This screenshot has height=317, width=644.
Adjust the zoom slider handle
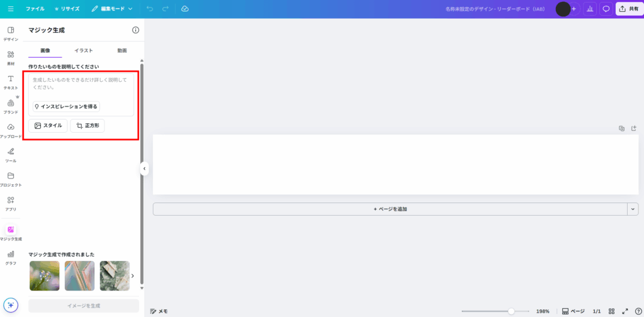pyautogui.click(x=511, y=311)
